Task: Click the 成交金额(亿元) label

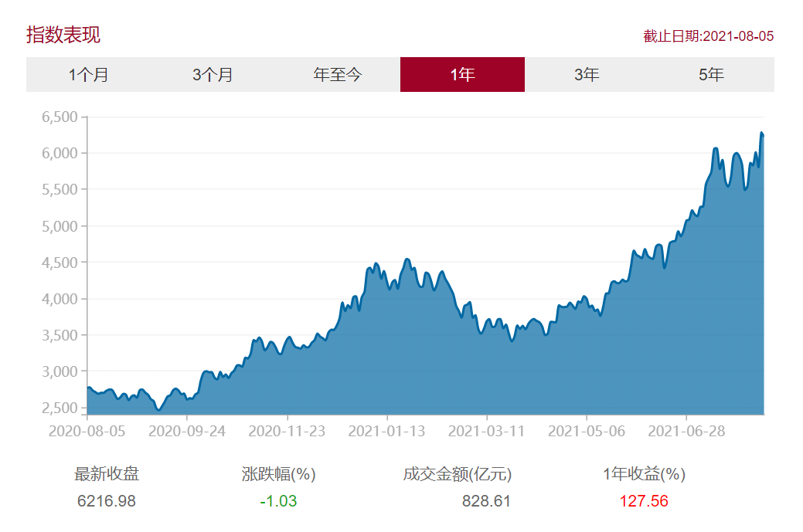Action: pos(458,474)
